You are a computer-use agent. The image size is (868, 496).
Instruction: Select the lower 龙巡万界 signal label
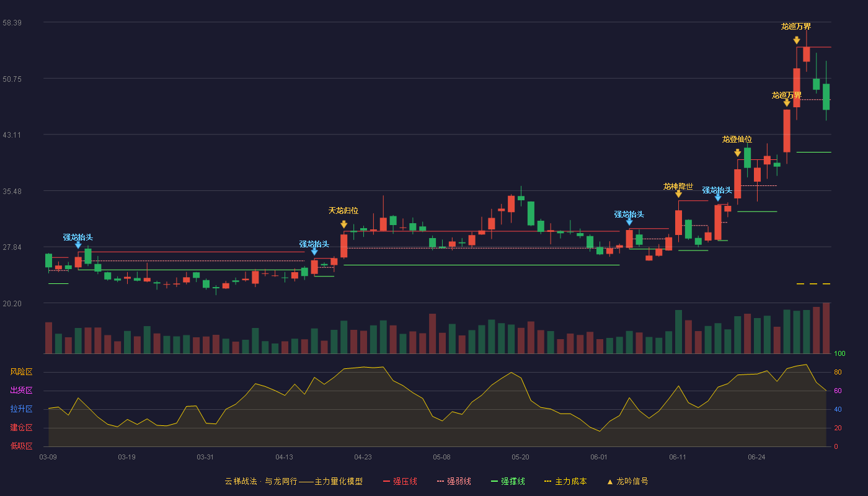click(x=787, y=95)
